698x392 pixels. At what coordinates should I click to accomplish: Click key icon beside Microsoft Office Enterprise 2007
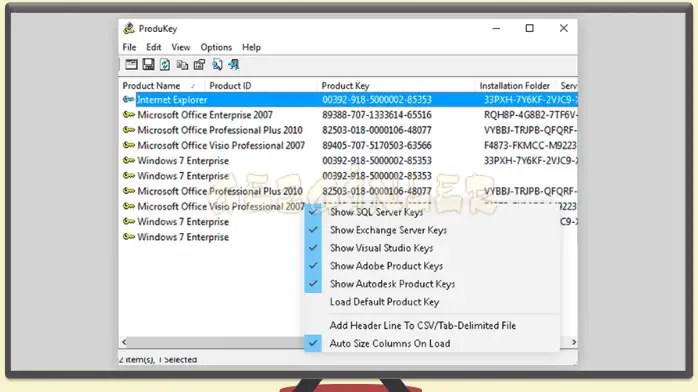129,115
